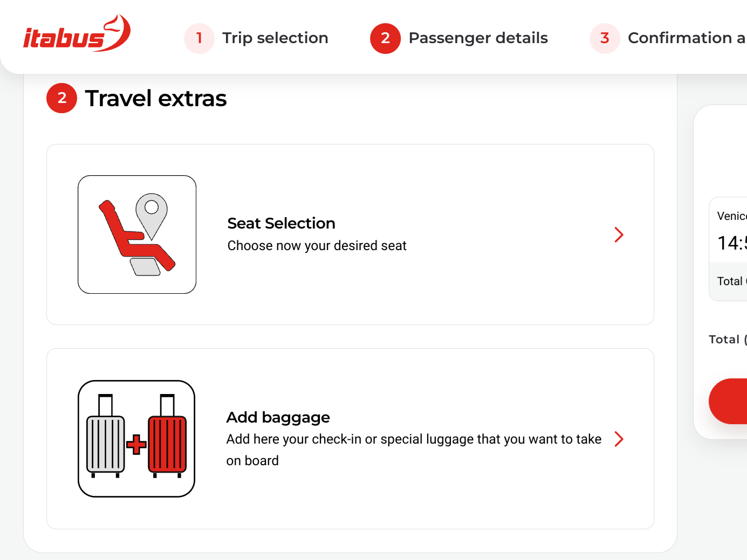This screenshot has width=747, height=560.
Task: Click the step 1 circle badge
Action: pyautogui.click(x=199, y=38)
